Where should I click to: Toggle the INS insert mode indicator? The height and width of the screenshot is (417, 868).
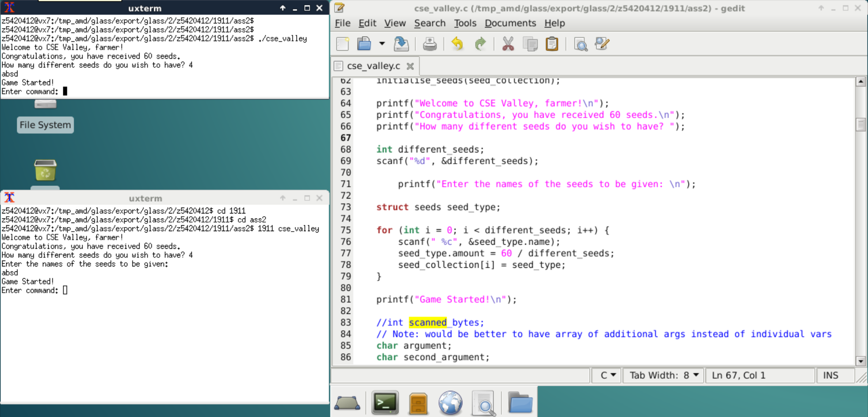tap(830, 375)
